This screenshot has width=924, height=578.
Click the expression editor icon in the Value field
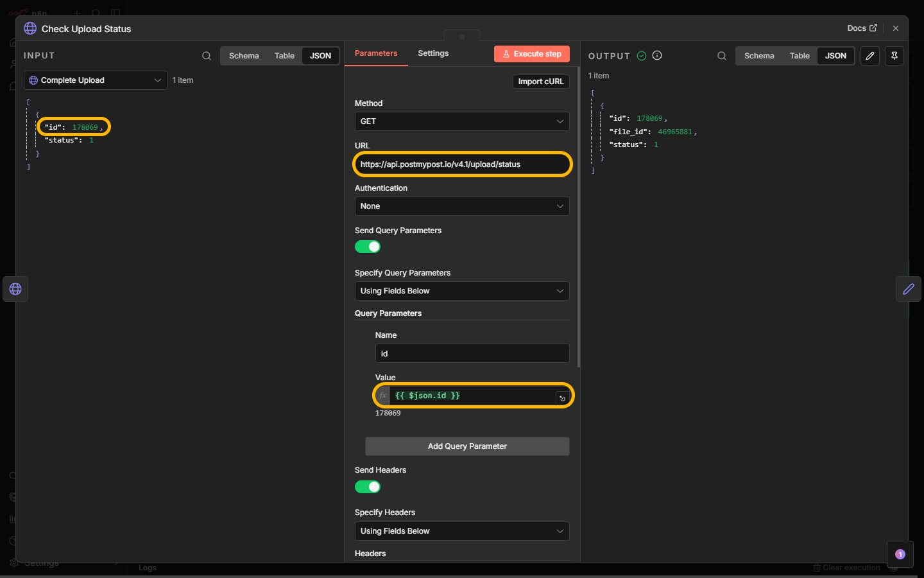562,398
